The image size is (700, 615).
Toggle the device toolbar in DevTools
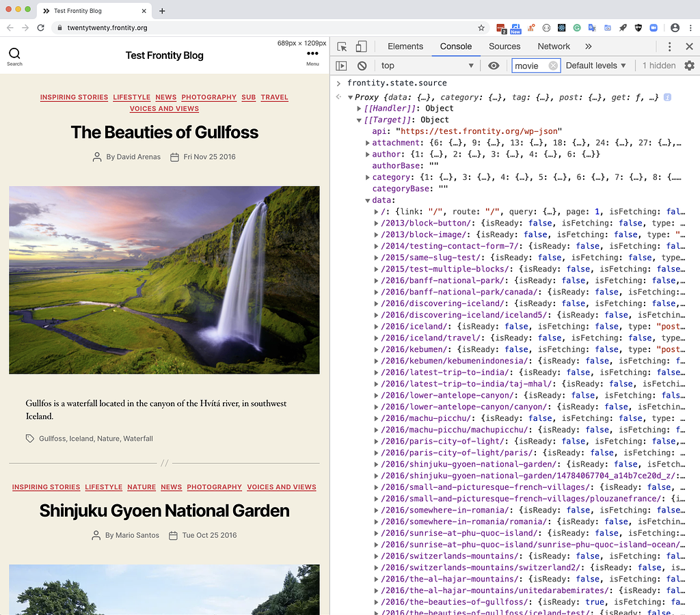pos(360,46)
